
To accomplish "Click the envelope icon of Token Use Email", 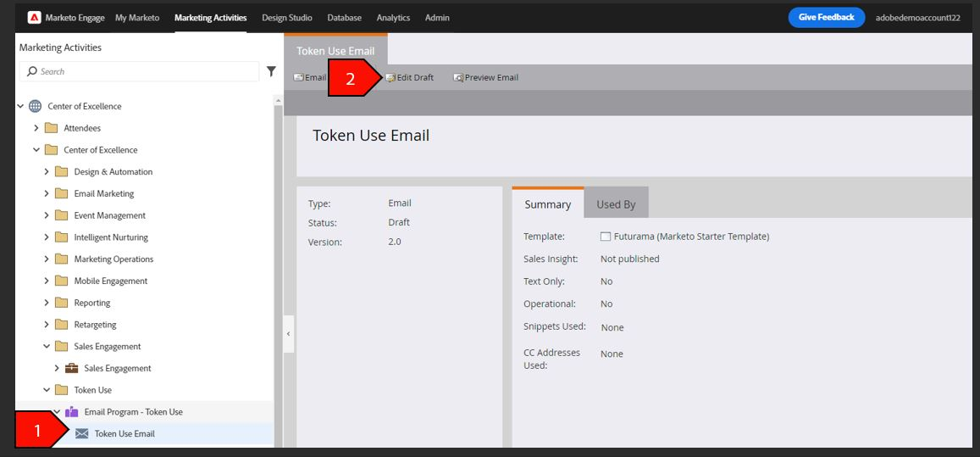I will click(82, 434).
